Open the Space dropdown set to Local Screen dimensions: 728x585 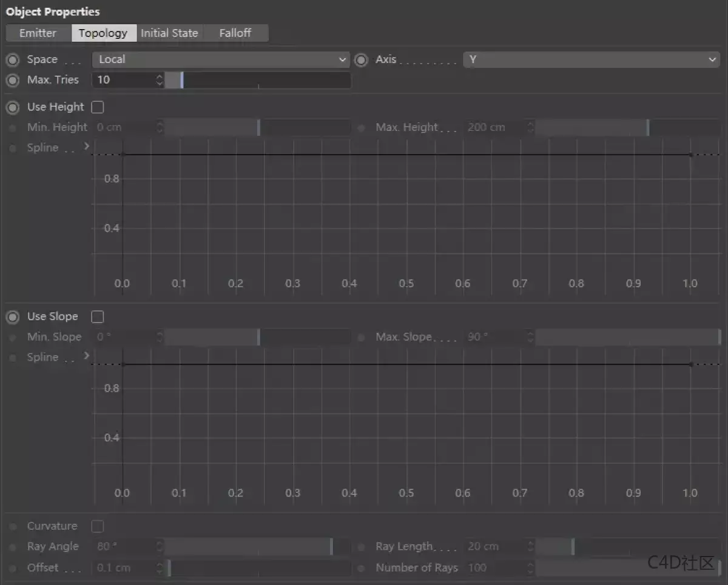(221, 59)
